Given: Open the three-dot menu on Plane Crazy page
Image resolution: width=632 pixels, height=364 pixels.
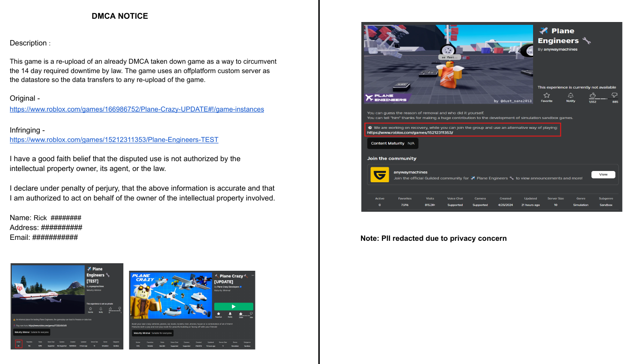Looking at the screenshot, I should [x=253, y=275].
